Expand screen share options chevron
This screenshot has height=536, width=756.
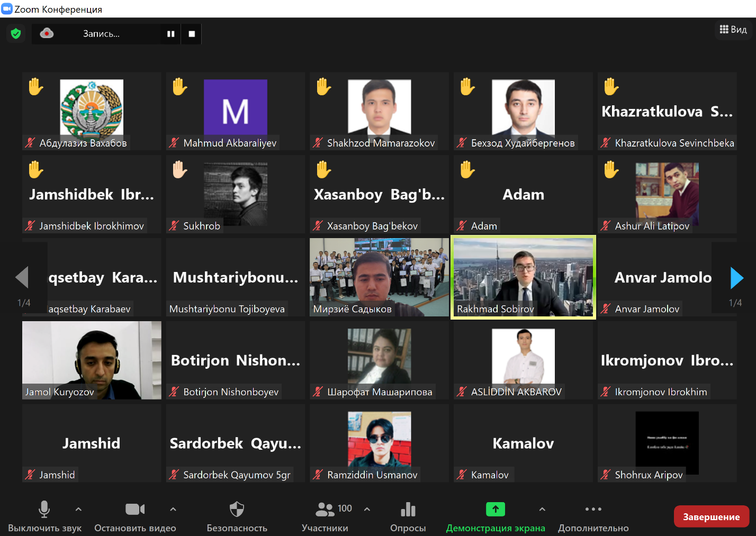[542, 509]
